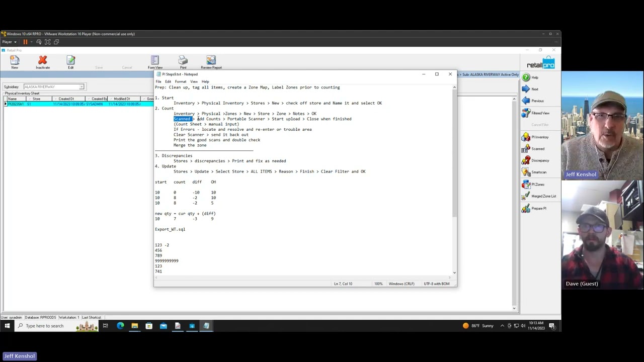This screenshot has width=644, height=362.
Task: Click the active Notepad taskbar icon
Action: coord(206,326)
